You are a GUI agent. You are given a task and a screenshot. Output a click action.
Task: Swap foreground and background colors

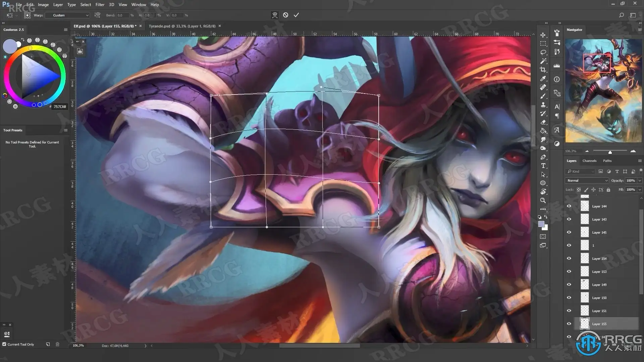coord(546,217)
